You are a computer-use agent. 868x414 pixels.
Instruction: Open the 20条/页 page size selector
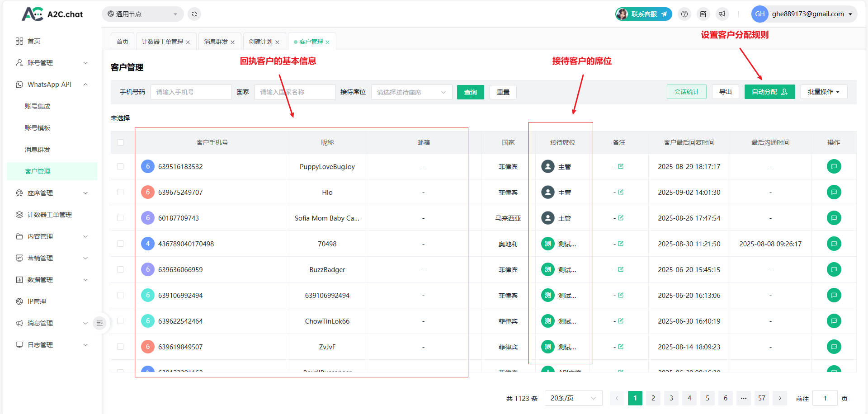coord(573,398)
